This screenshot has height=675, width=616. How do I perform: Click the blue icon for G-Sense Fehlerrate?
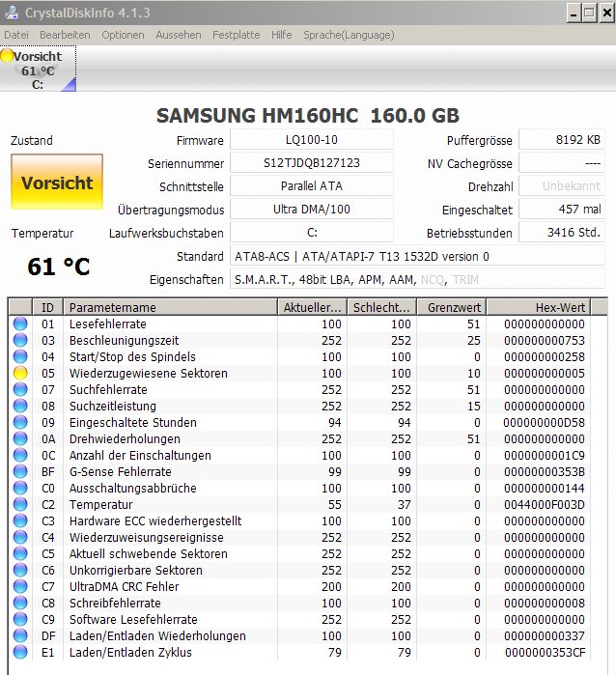tap(20, 471)
